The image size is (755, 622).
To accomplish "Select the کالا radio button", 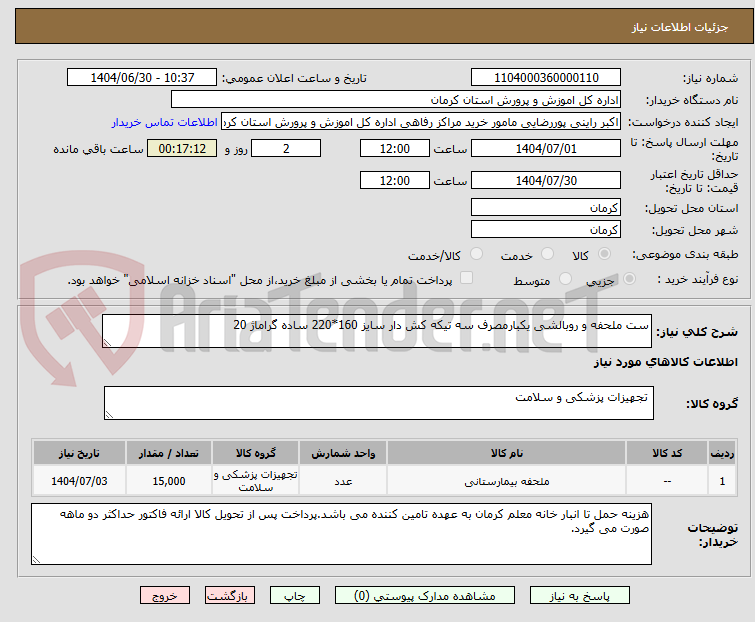I will click(x=604, y=254).
